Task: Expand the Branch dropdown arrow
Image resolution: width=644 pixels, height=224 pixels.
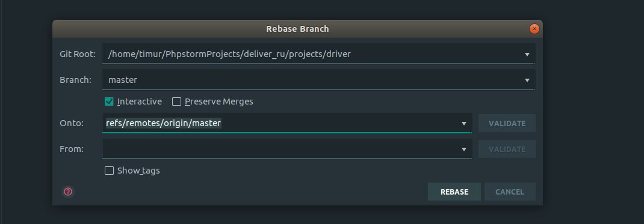Action: pos(527,80)
